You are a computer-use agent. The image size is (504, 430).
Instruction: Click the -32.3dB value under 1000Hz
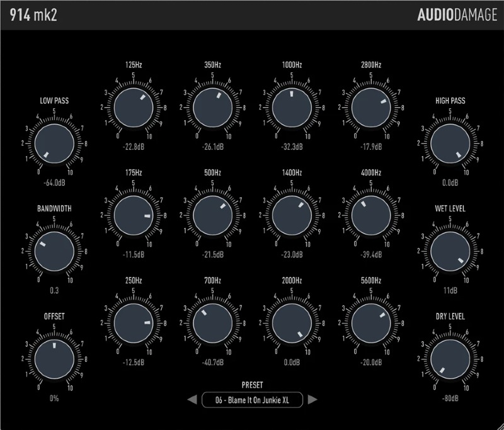[292, 147]
